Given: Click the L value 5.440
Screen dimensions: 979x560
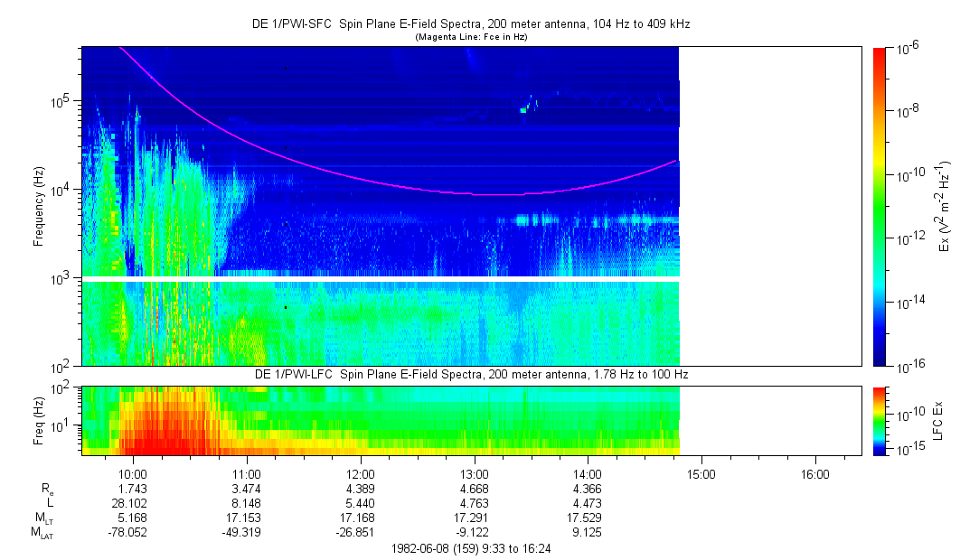Looking at the screenshot, I should [x=361, y=503].
